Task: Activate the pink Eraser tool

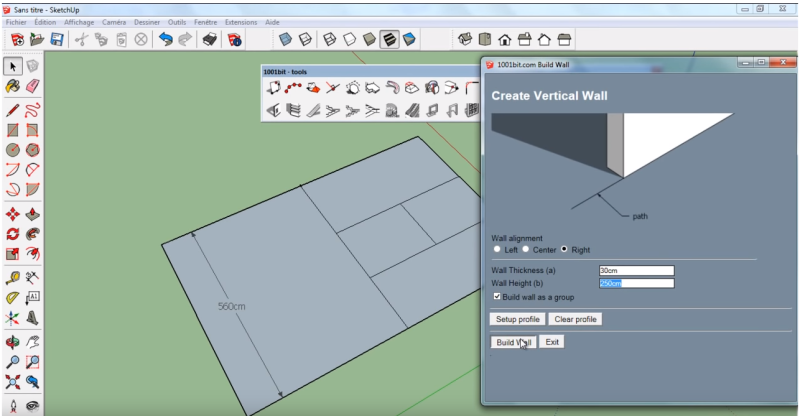Action: click(33, 86)
